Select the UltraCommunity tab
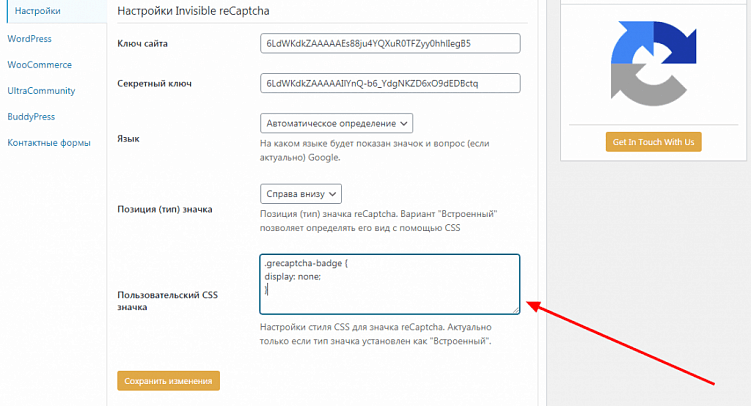751x406 pixels. point(41,91)
